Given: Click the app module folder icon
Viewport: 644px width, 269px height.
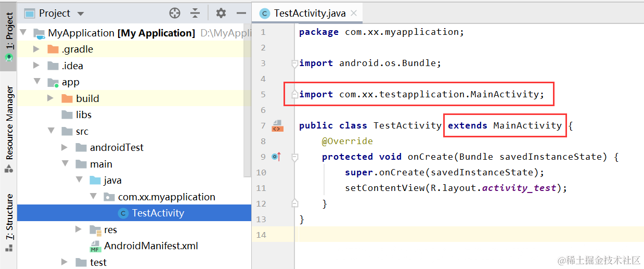Looking at the screenshot, I should coord(53,82).
